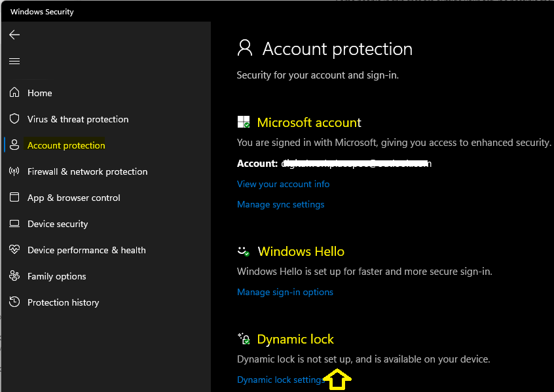Image resolution: width=554 pixels, height=392 pixels.
Task: Open the hamburger navigation menu
Action: click(x=14, y=62)
